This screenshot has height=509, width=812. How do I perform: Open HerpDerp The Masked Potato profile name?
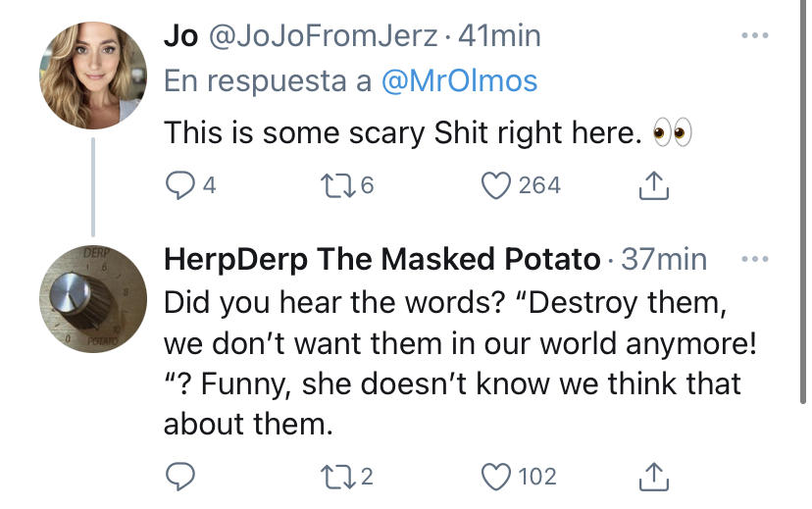point(382,259)
